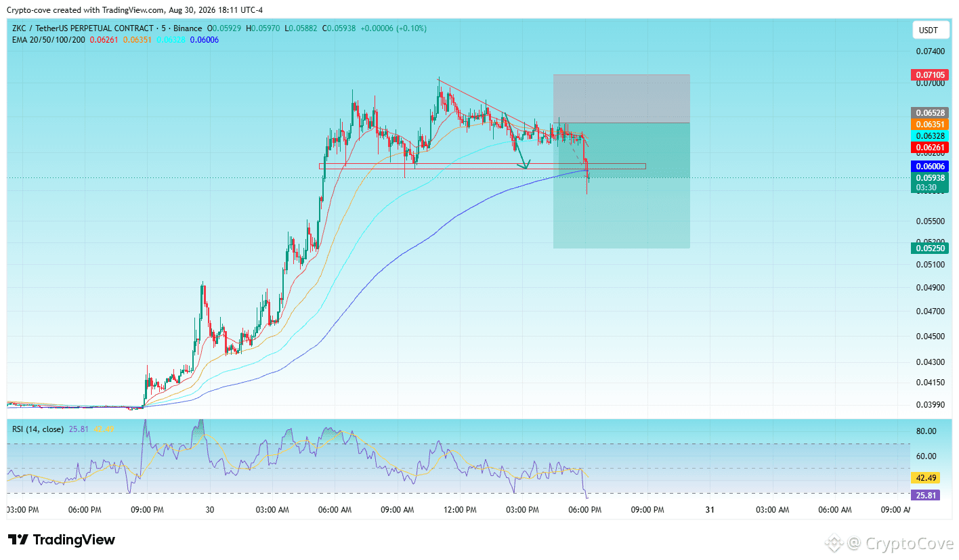Select the low value L0.05882
The width and height of the screenshot is (959, 560).
302,28
